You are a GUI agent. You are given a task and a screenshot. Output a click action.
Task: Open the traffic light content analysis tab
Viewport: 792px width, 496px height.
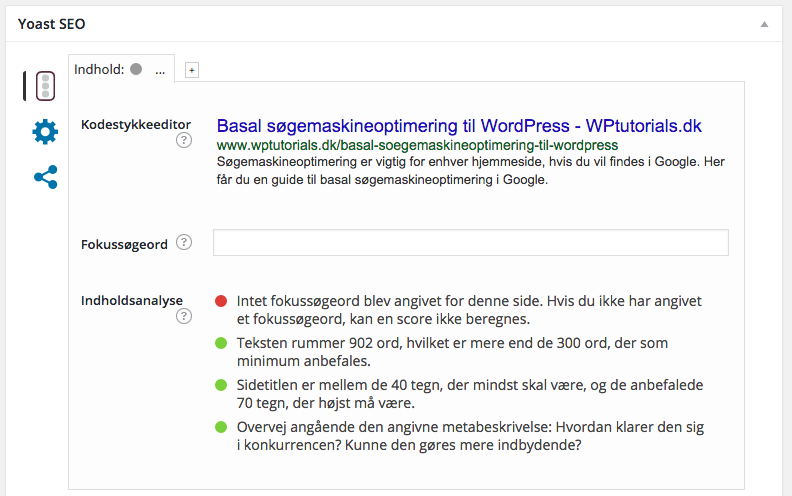[x=45, y=86]
